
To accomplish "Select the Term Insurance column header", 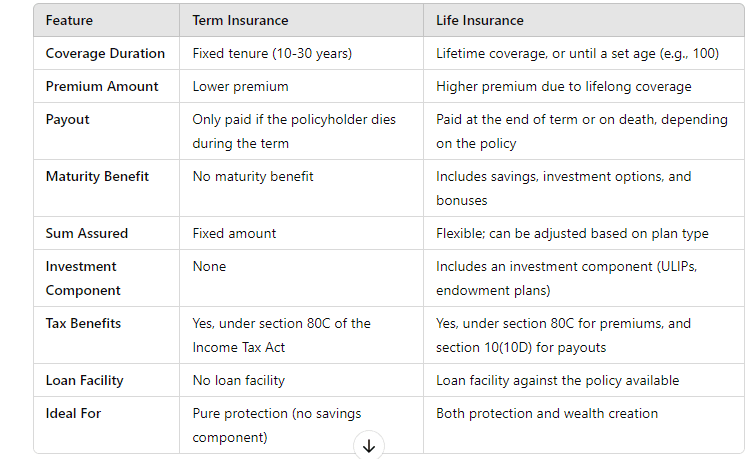I will tap(240, 20).
